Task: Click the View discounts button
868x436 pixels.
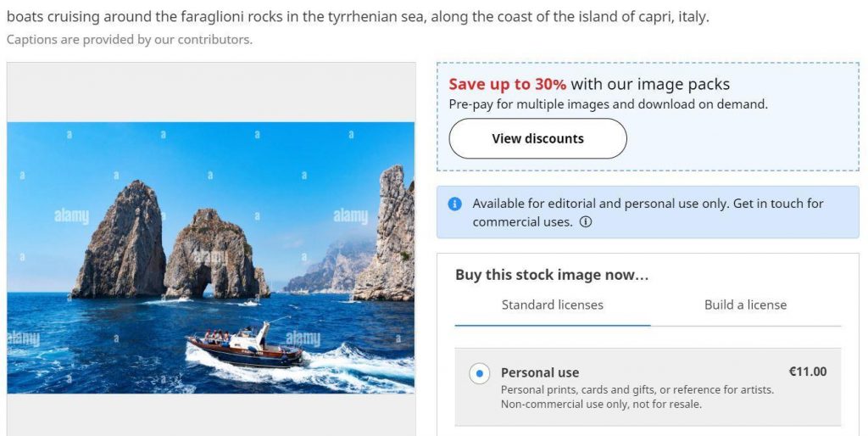Action: 537,138
